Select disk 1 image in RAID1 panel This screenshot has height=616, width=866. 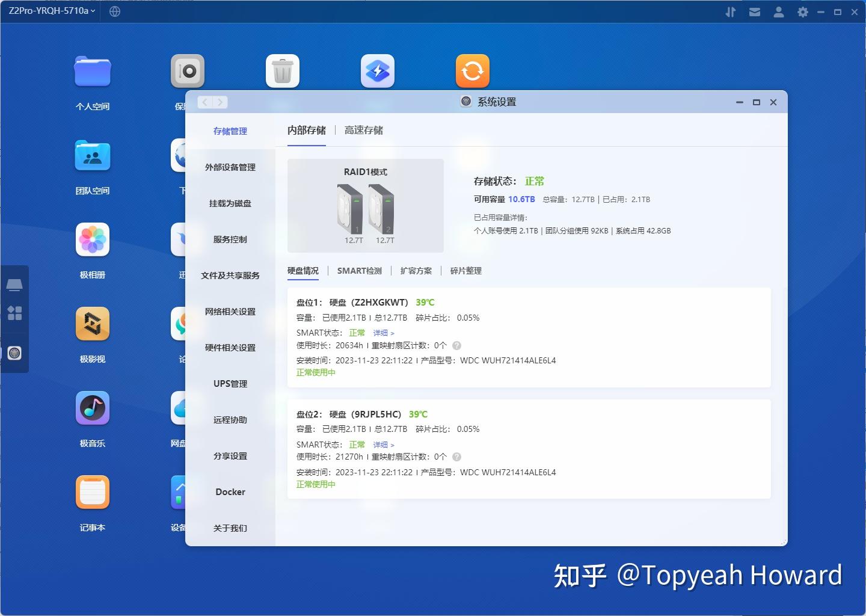pyautogui.click(x=350, y=209)
